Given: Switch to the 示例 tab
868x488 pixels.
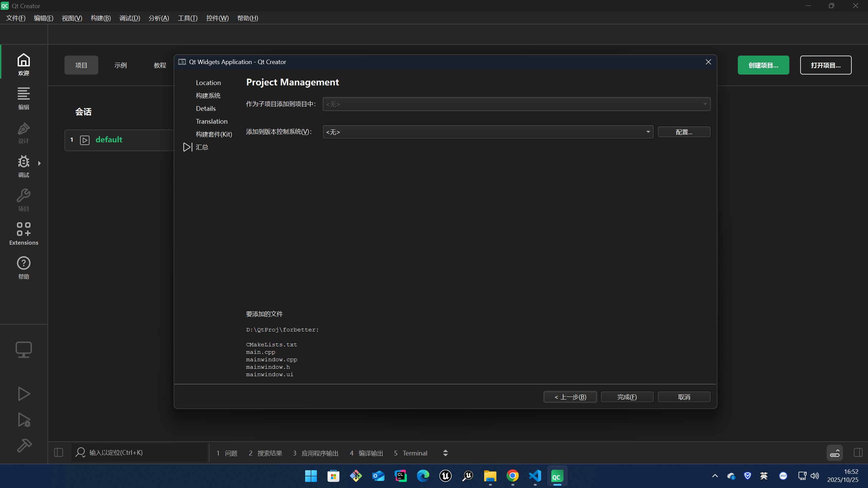Looking at the screenshot, I should tap(120, 65).
